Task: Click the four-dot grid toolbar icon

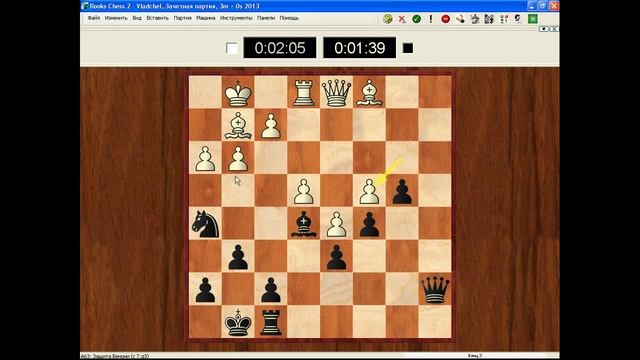Action: 504,19
